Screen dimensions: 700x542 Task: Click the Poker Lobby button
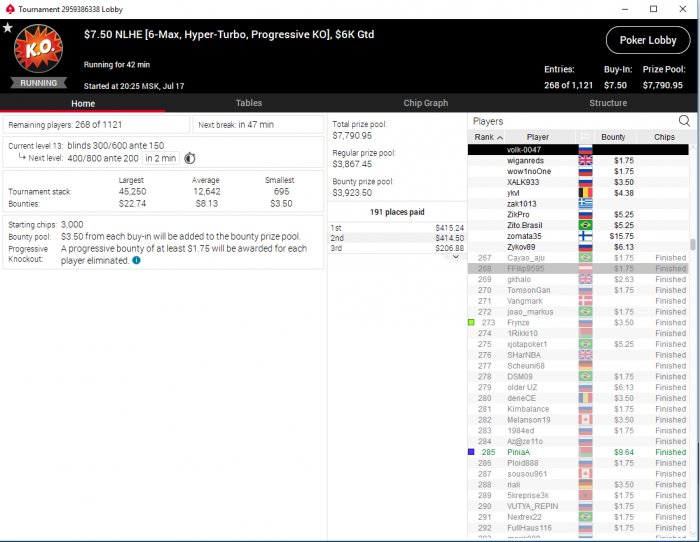(648, 40)
